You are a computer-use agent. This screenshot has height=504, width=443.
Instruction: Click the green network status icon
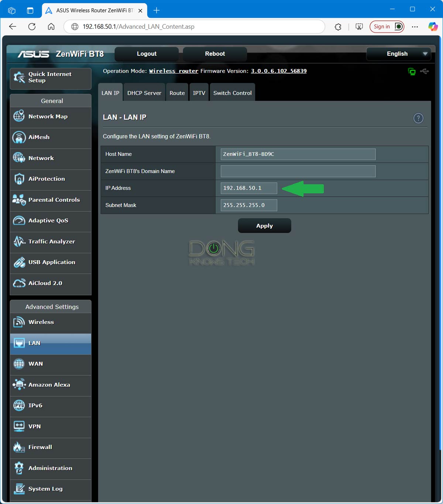(x=412, y=71)
